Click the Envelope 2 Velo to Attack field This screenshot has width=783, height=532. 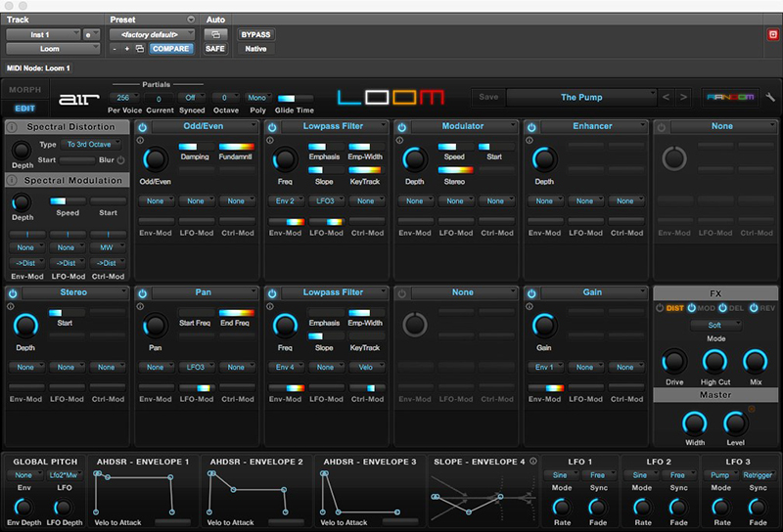[286, 522]
